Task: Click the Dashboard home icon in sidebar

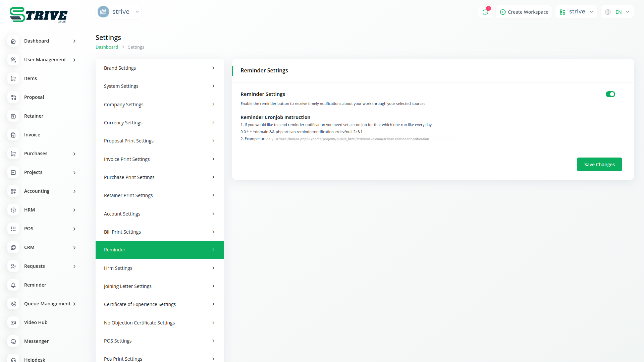Action: tap(13, 41)
